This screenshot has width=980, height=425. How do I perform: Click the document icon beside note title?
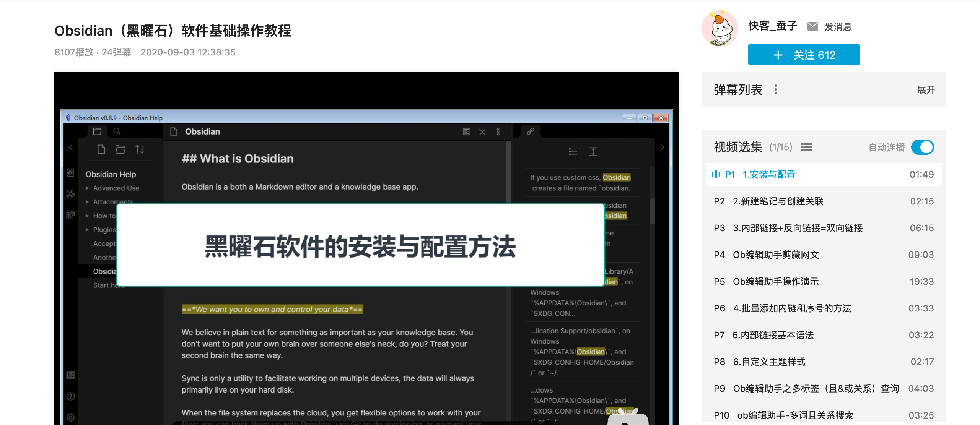pyautogui.click(x=174, y=131)
